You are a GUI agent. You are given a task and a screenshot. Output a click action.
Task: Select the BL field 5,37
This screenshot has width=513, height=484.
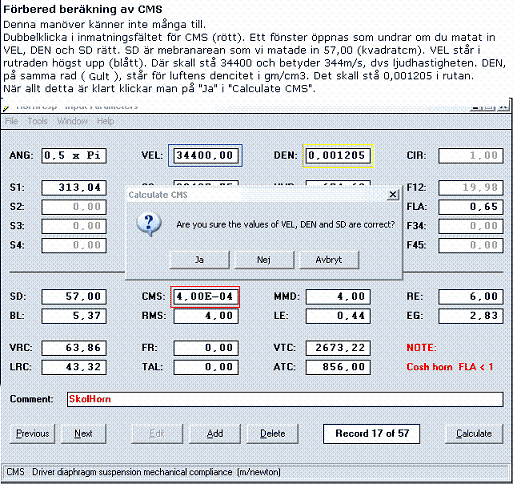tap(74, 316)
